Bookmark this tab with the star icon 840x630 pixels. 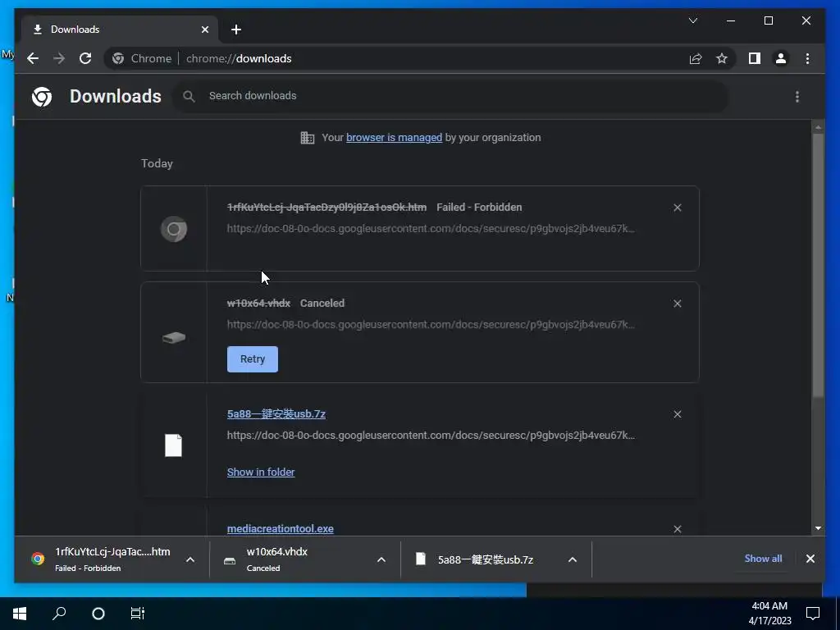722,58
